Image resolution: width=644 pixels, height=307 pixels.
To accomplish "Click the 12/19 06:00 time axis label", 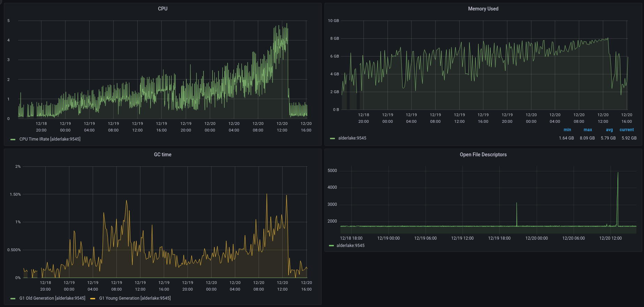I will 426,239.
